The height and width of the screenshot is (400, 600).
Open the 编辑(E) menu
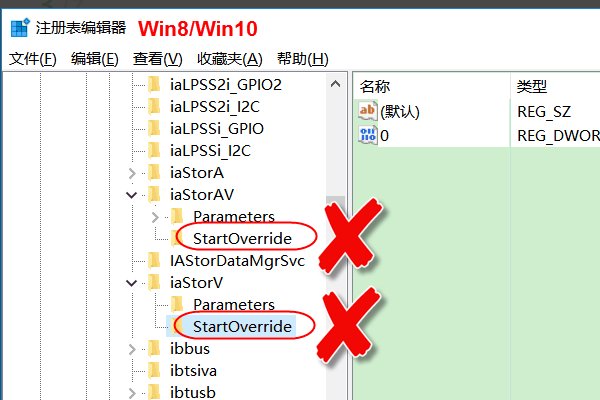95,59
